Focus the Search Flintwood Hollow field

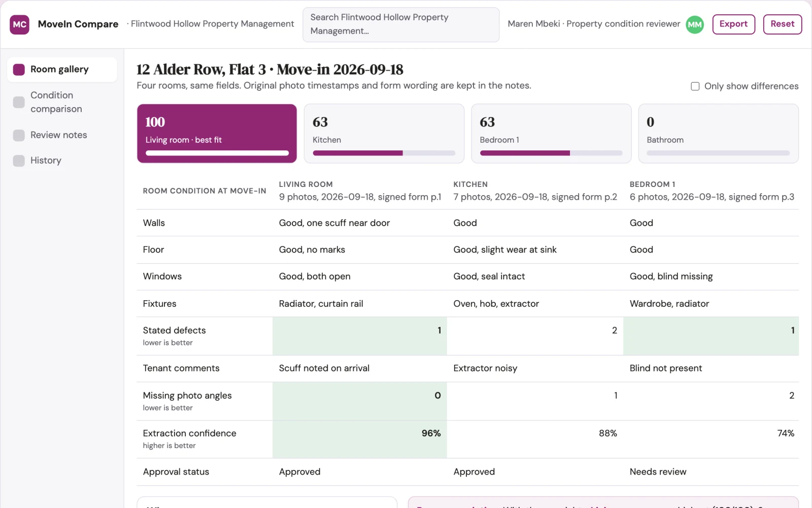tap(401, 24)
